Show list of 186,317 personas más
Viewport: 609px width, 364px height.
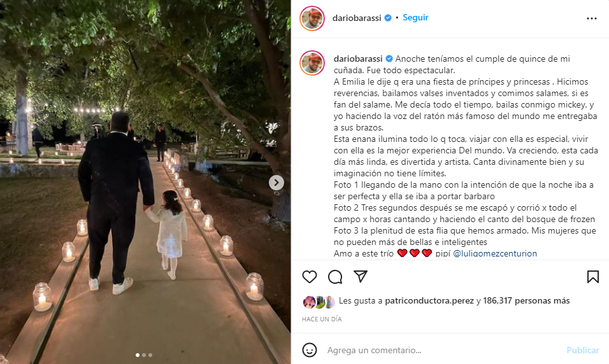pyautogui.click(x=526, y=301)
